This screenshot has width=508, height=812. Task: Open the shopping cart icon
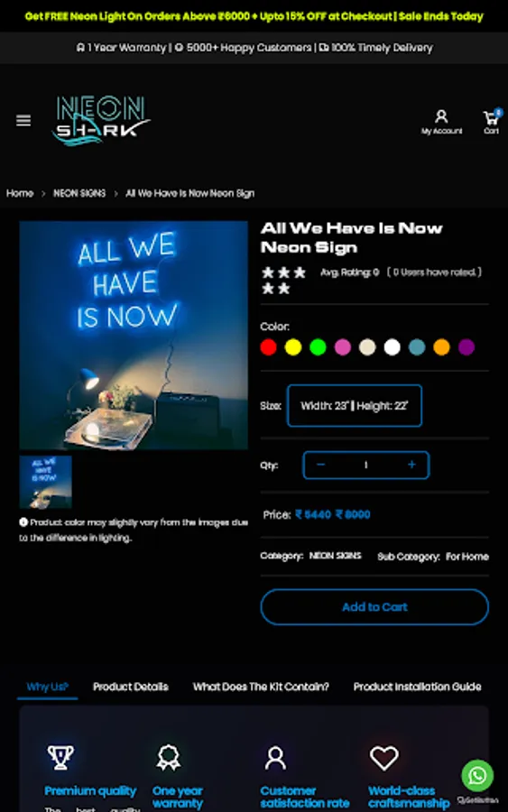click(x=492, y=118)
